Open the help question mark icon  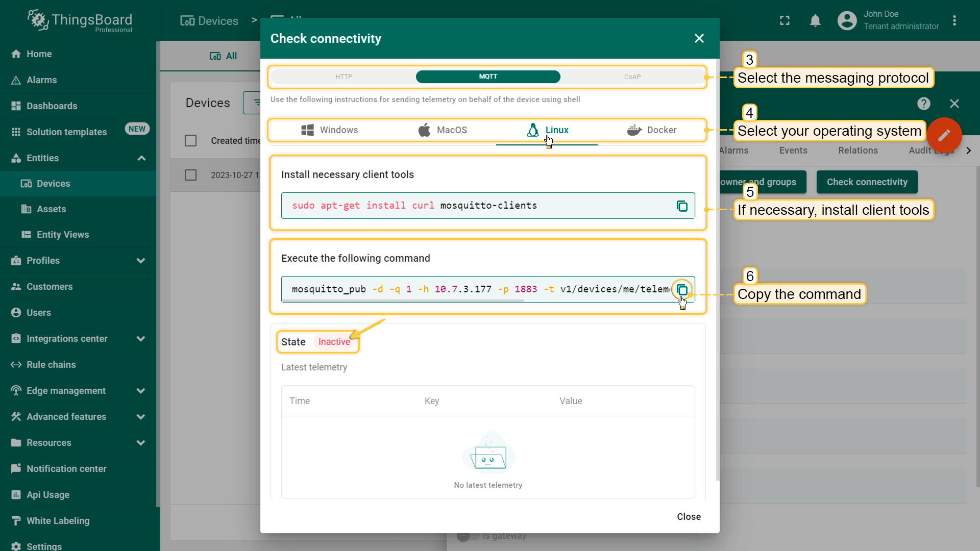[923, 104]
